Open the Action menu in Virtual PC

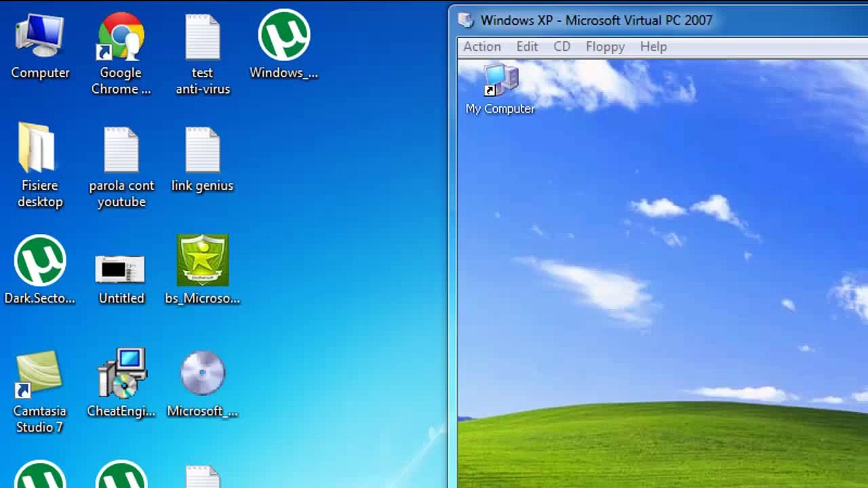tap(482, 47)
